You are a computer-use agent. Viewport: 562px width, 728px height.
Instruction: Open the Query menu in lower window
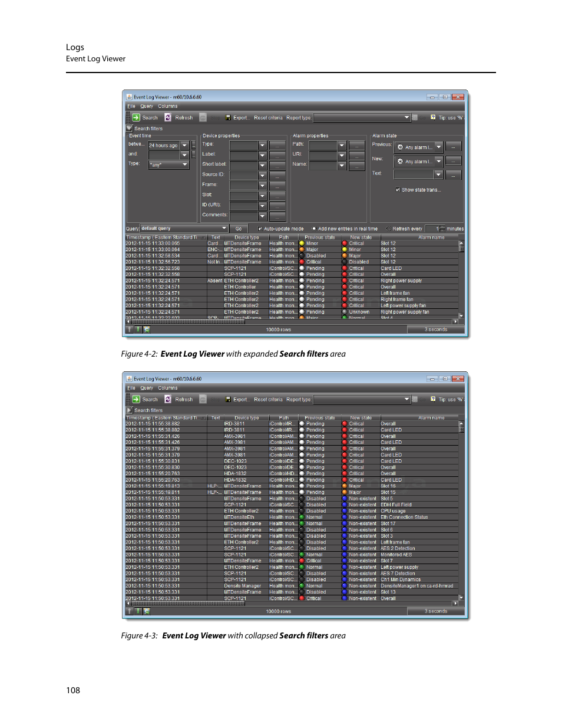pyautogui.click(x=147, y=388)
